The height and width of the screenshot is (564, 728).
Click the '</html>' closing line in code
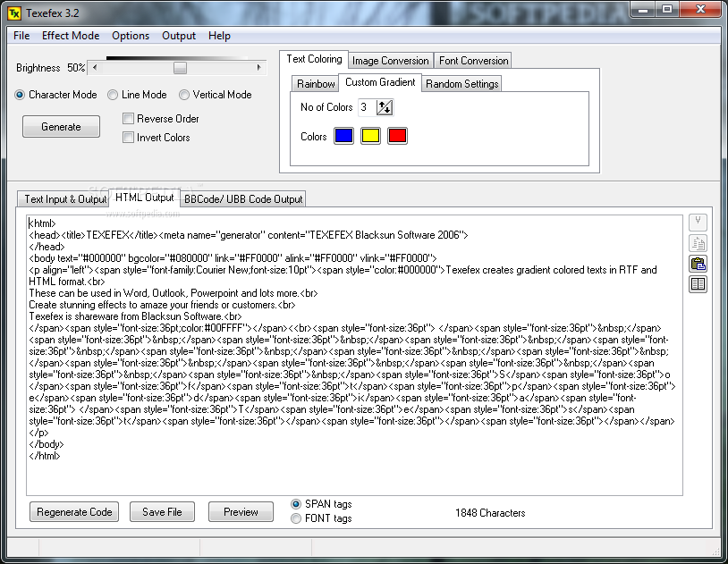tap(45, 456)
